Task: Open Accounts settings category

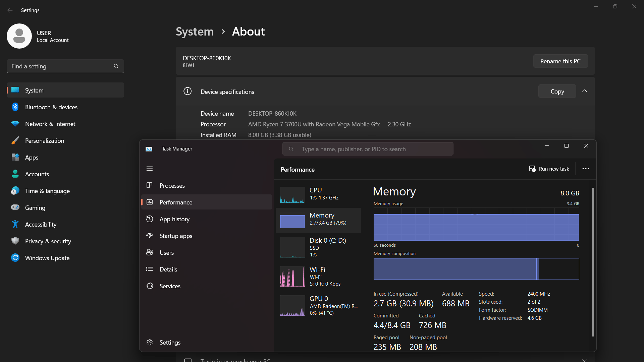Action: pyautogui.click(x=65, y=174)
